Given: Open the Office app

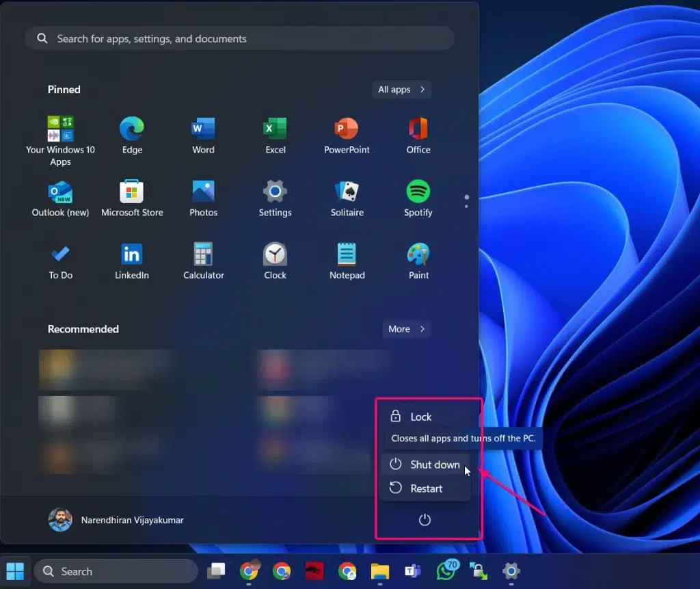Looking at the screenshot, I should tap(418, 135).
